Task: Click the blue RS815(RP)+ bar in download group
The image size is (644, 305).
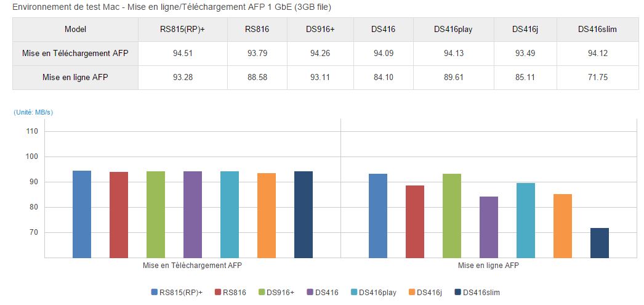Action: (82, 214)
